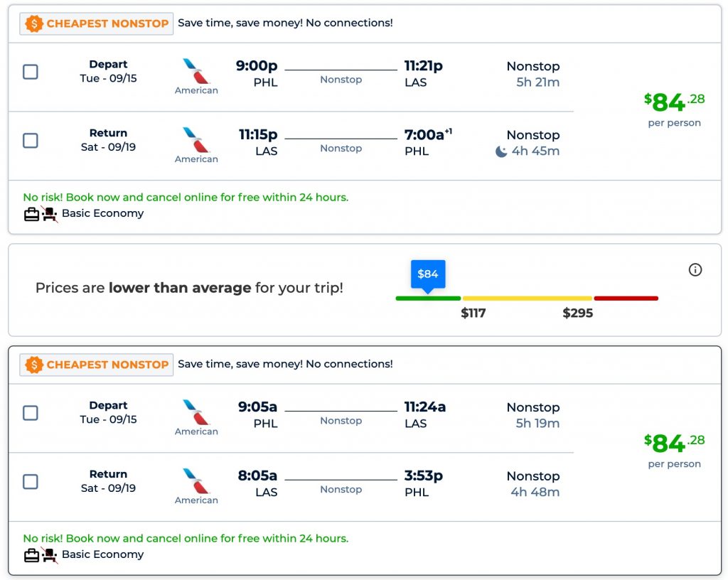The image size is (728, 580).
Task: Select the first $84.28 per person price
Action: pyautogui.click(x=674, y=104)
